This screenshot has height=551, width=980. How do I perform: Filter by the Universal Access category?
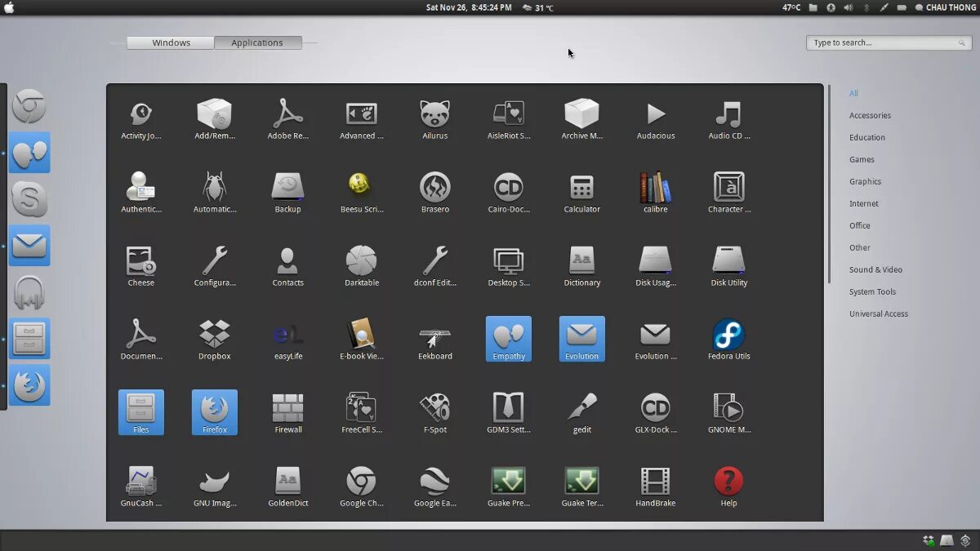click(x=879, y=313)
